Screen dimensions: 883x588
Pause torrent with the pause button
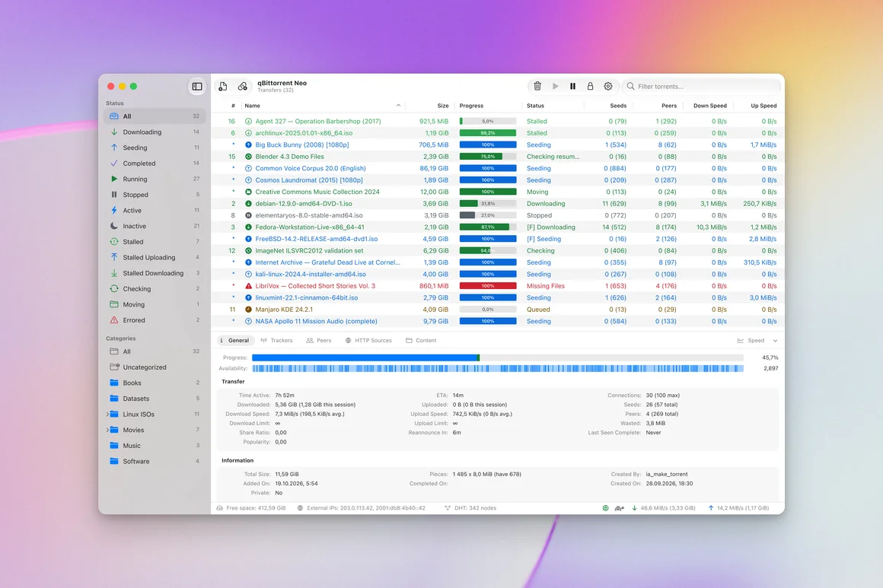pos(572,86)
